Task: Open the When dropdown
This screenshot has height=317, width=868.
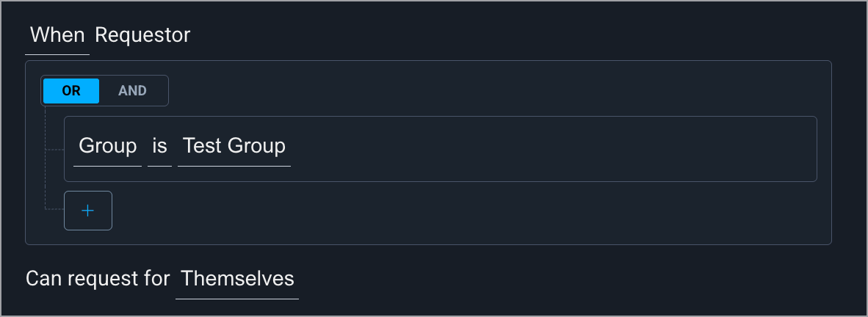Action: (57, 35)
